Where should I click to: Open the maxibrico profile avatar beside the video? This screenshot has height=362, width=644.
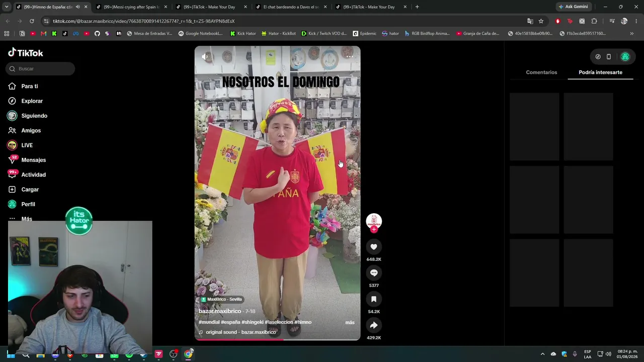374,221
